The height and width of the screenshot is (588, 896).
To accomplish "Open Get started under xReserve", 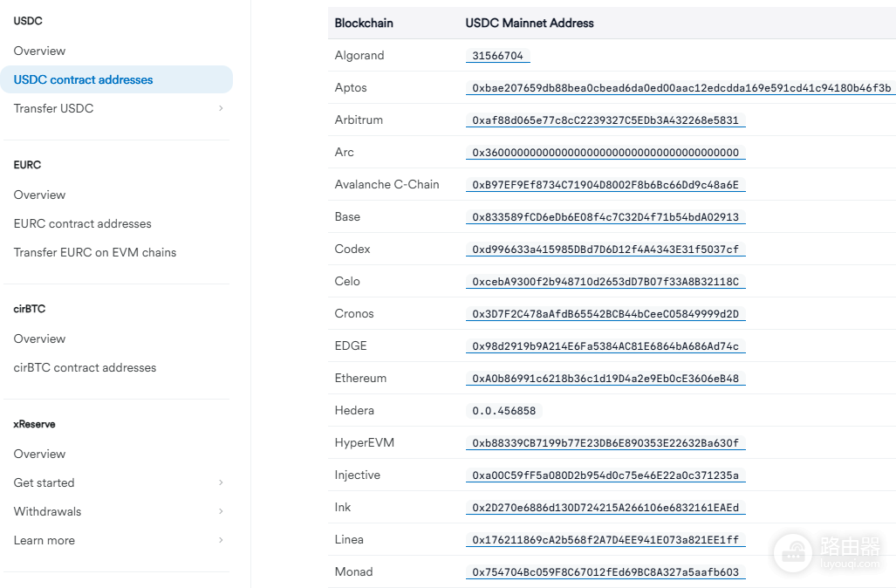I will click(x=44, y=482).
